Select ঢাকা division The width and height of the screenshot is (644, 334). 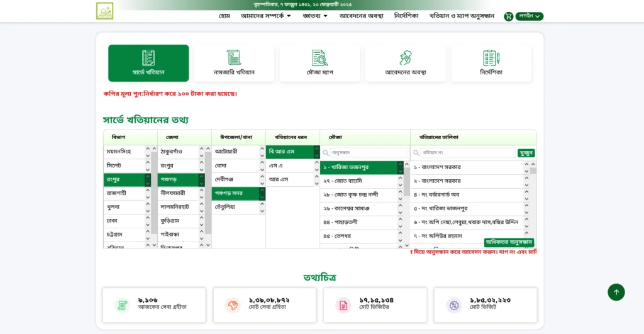pyautogui.click(x=127, y=221)
